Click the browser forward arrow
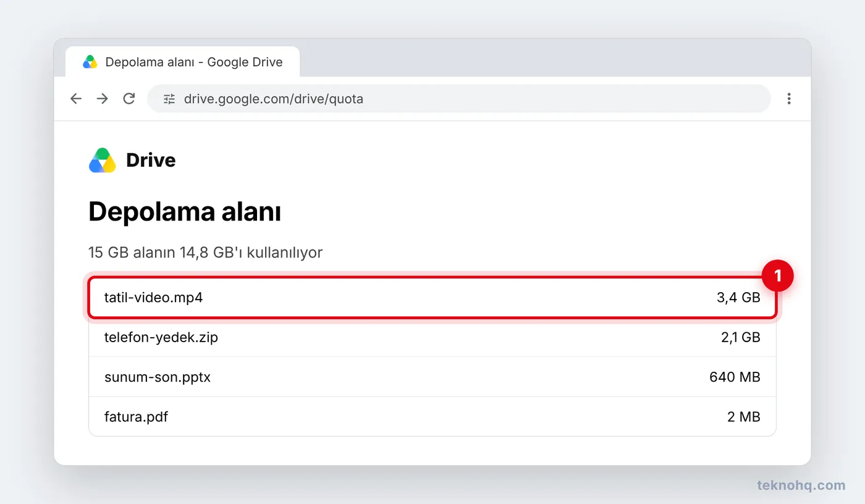Screen dimensions: 865x504 point(103,99)
